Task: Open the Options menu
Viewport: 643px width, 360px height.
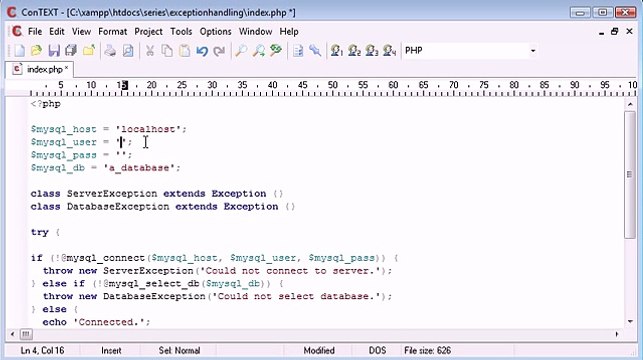Action: [215, 32]
